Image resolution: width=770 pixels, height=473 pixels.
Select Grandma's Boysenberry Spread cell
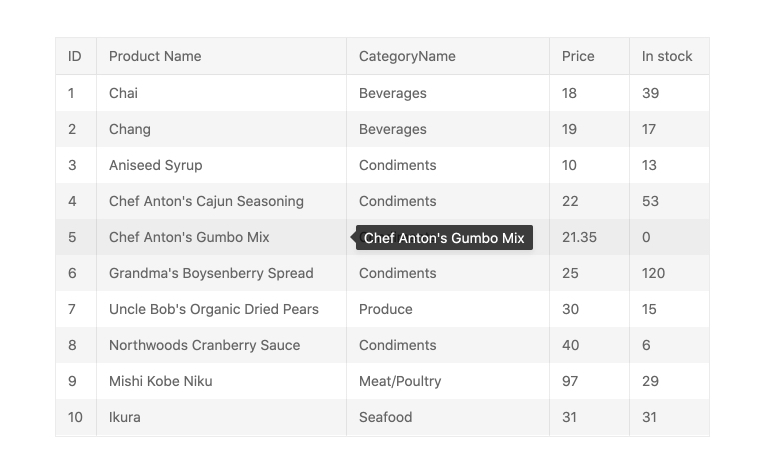tap(211, 273)
